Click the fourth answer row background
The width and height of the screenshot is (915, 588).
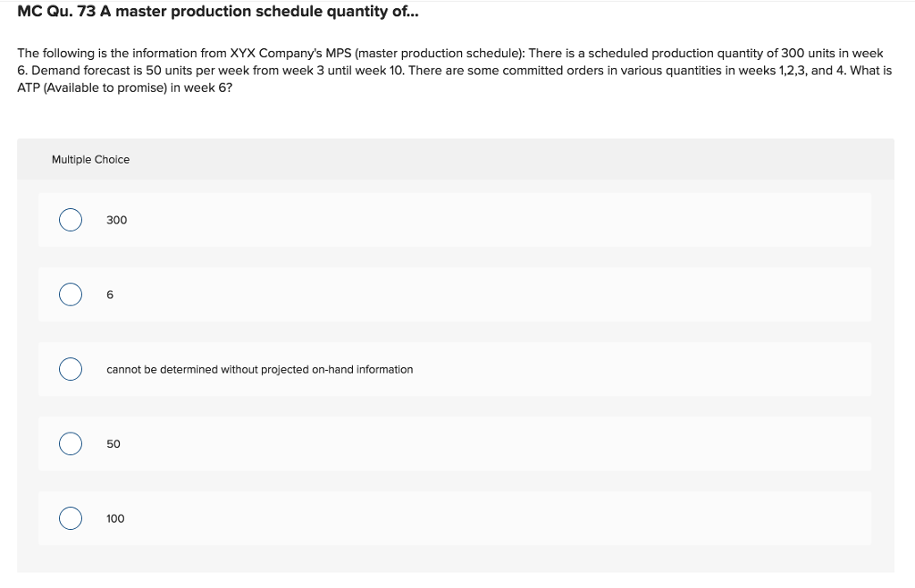pos(536,443)
